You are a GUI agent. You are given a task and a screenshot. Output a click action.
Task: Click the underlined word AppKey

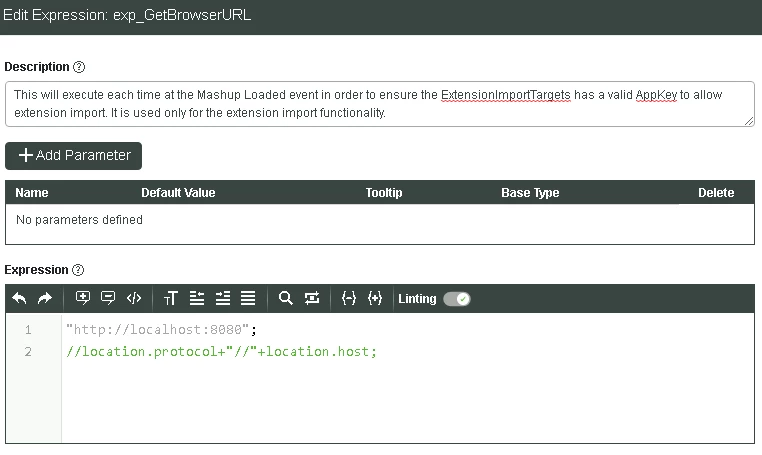click(656, 95)
